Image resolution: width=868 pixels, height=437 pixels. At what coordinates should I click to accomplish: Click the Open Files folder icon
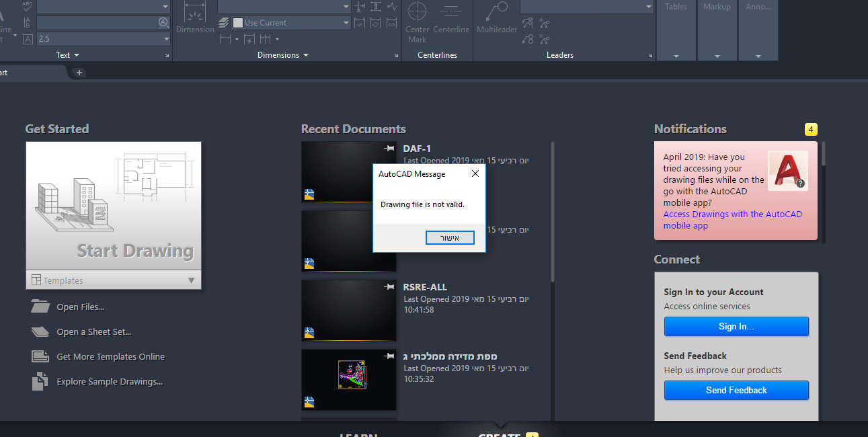point(40,307)
